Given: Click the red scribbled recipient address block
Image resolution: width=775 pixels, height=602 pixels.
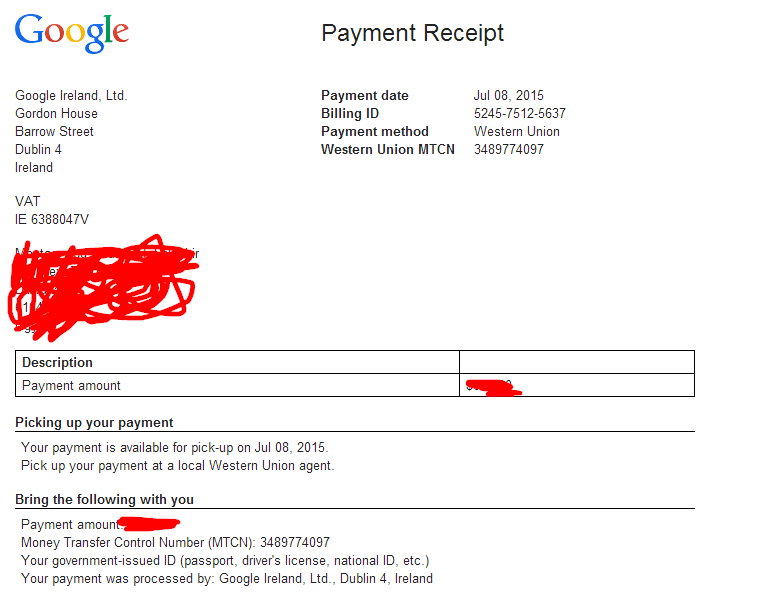Looking at the screenshot, I should coord(103,288).
